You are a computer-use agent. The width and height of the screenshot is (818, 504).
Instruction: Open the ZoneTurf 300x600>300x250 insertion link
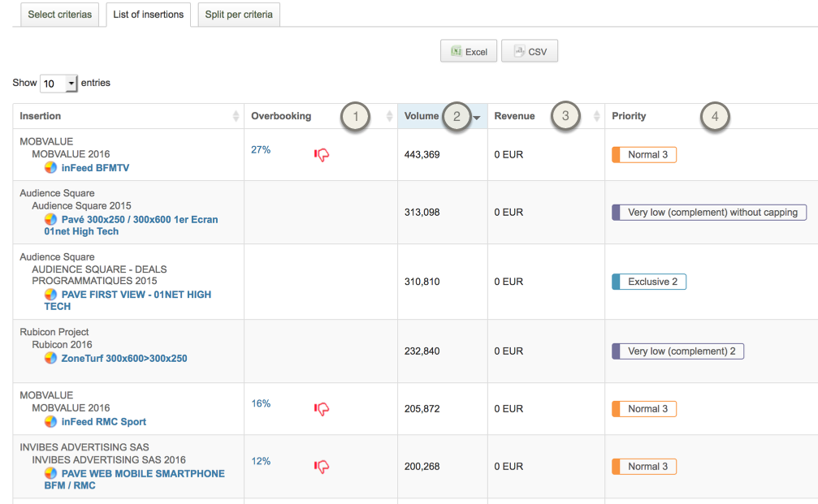point(123,358)
